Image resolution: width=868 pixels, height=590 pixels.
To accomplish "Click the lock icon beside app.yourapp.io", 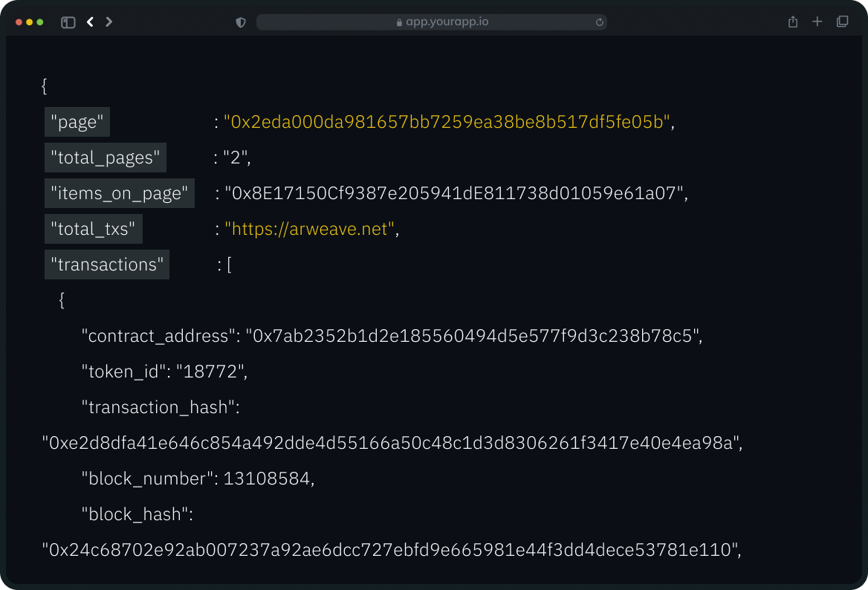I will click(399, 22).
